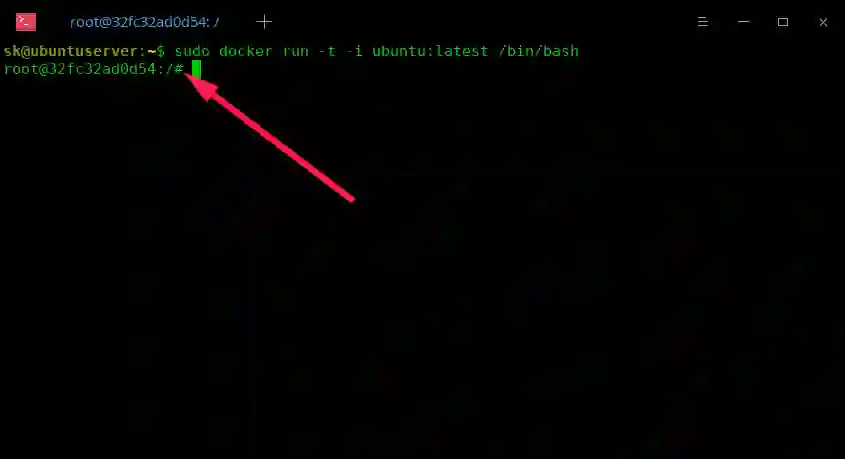Maximize the terminal window
The image size is (845, 459).
[783, 22]
